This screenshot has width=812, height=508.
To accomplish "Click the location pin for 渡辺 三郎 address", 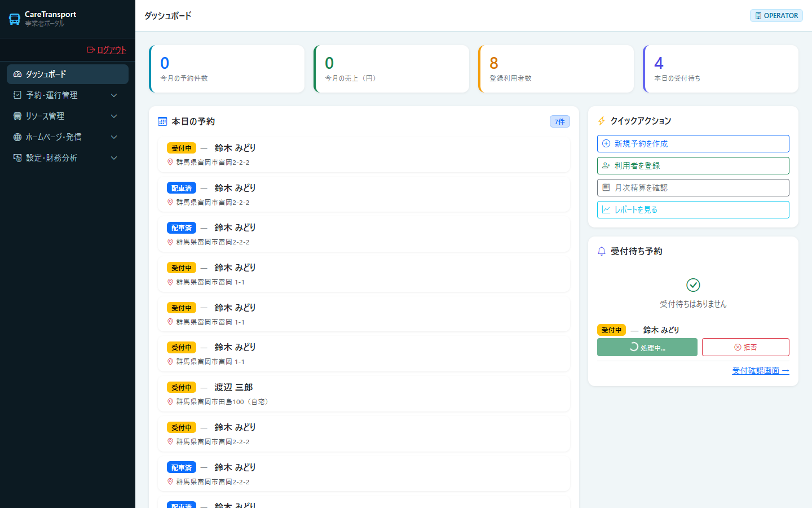I will coord(170,402).
